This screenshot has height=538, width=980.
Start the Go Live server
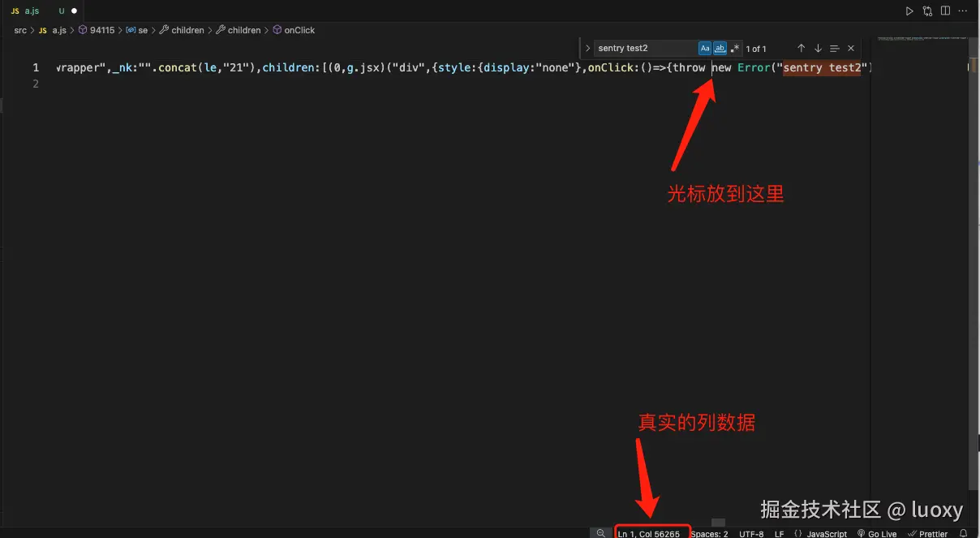[877, 534]
